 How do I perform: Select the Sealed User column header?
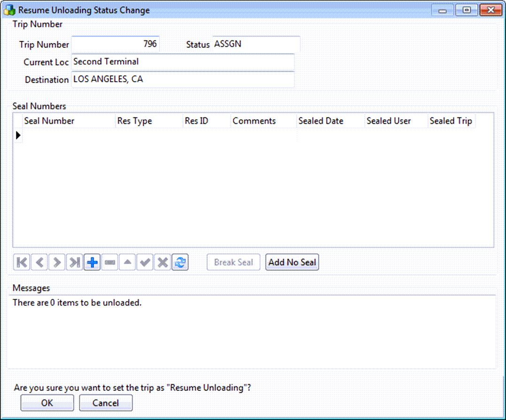(396, 121)
